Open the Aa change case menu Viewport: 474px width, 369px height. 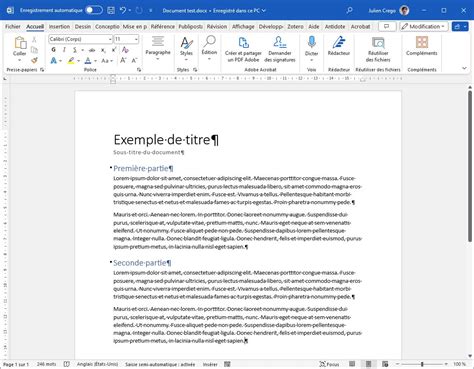pyautogui.click(x=107, y=61)
